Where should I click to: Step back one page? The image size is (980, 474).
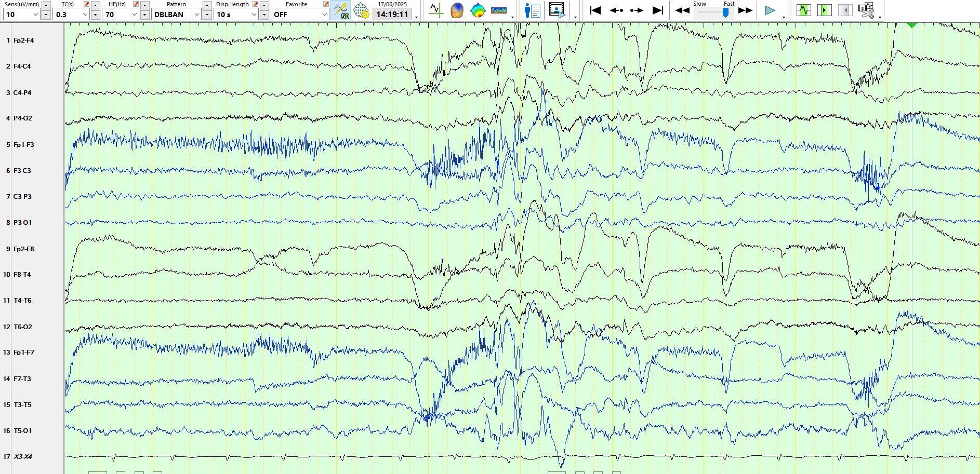(x=616, y=10)
